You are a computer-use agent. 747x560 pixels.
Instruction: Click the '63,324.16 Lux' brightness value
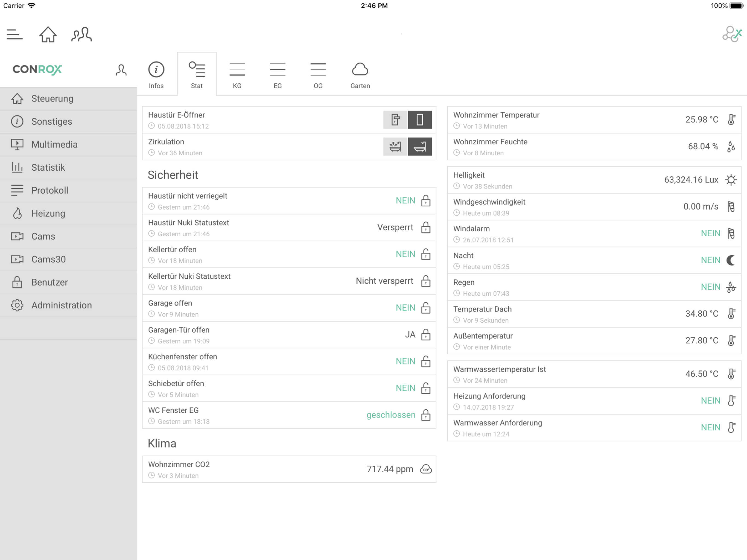[x=691, y=180]
